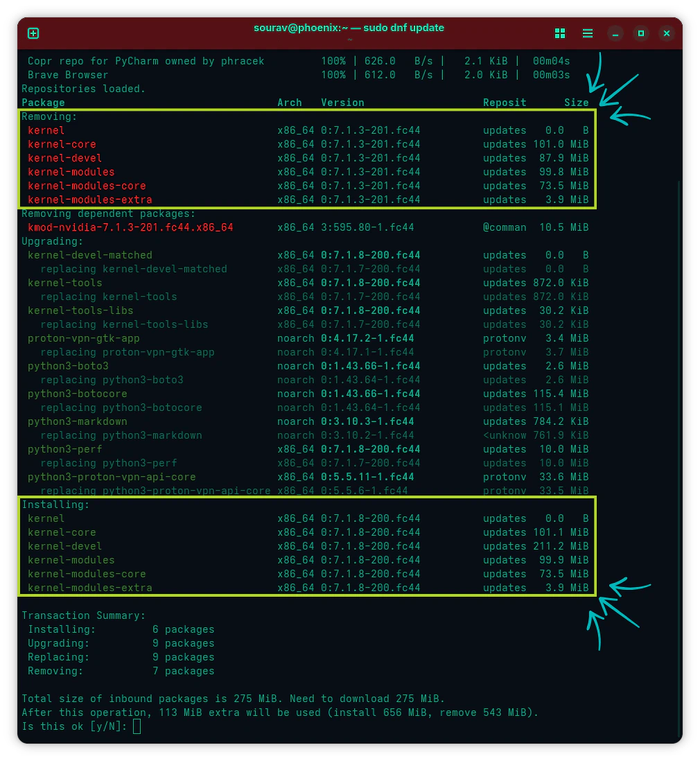
Task: Click red 'kernel-core' under Removing
Action: point(62,144)
